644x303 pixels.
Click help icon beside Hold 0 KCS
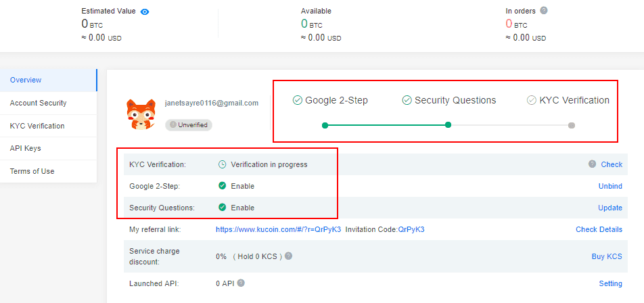click(x=288, y=256)
